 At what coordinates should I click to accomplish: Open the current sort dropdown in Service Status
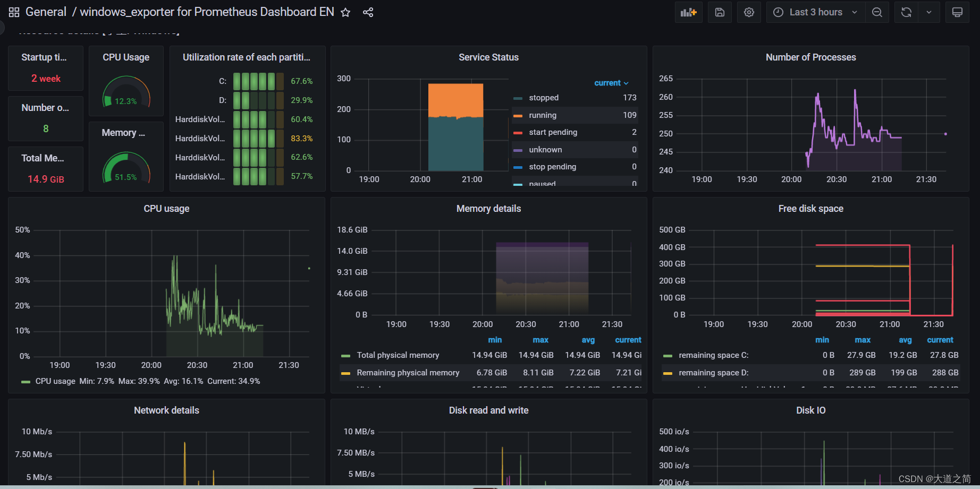click(611, 83)
